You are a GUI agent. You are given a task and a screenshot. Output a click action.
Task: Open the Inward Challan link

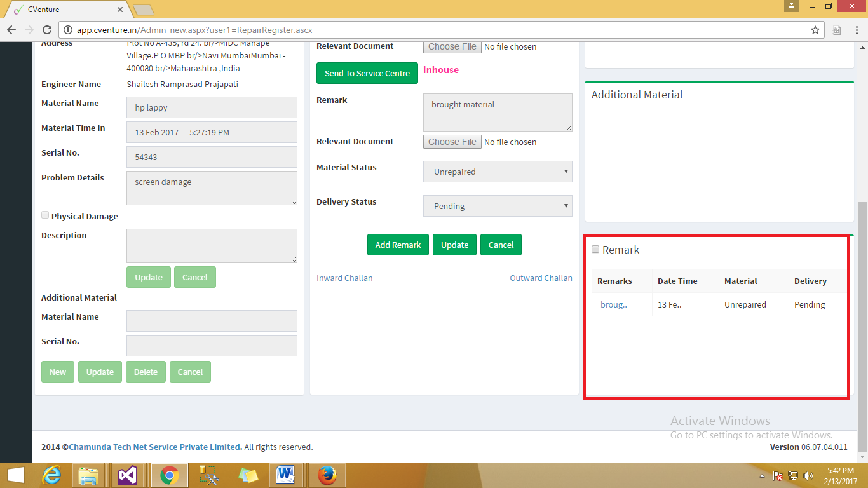click(x=344, y=278)
